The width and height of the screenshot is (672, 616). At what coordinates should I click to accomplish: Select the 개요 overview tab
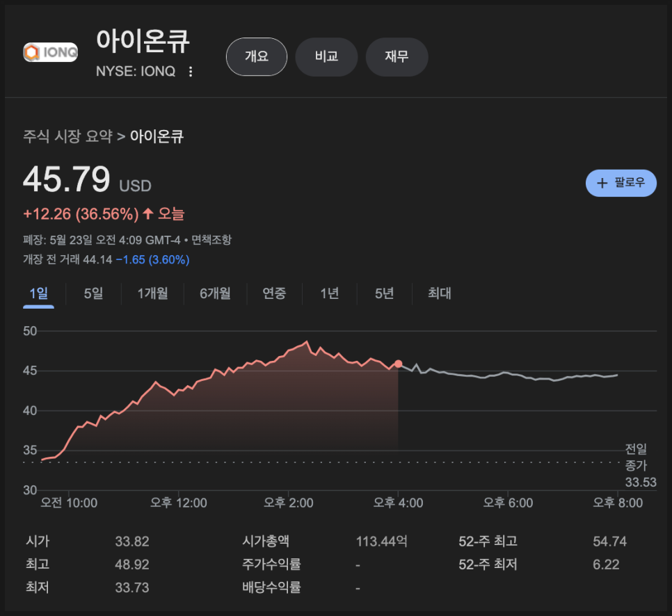click(256, 56)
